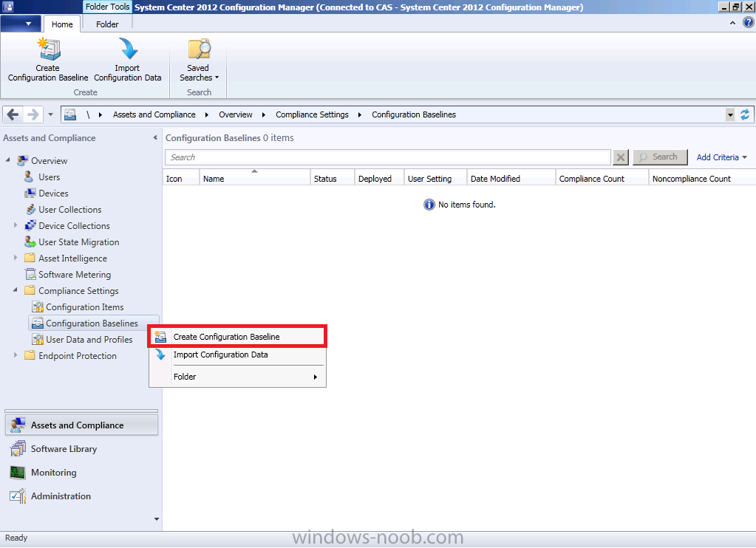Click the User Data and Profiles icon

[38, 339]
